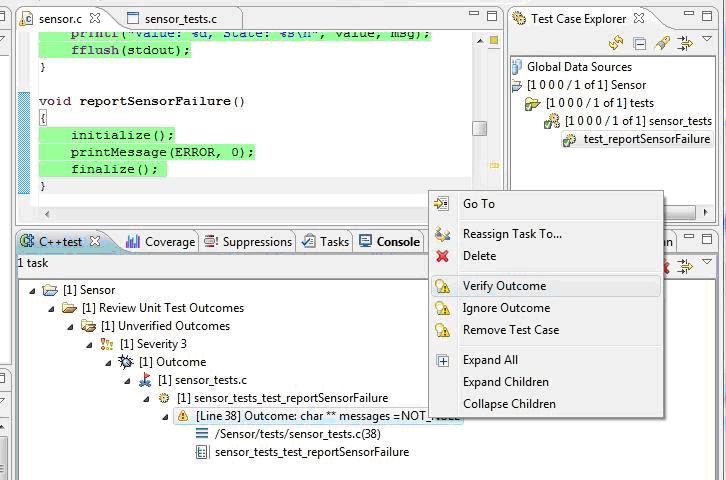Click the editor vertical scrollbar thumb
This screenshot has width=726, height=480.
(480, 128)
